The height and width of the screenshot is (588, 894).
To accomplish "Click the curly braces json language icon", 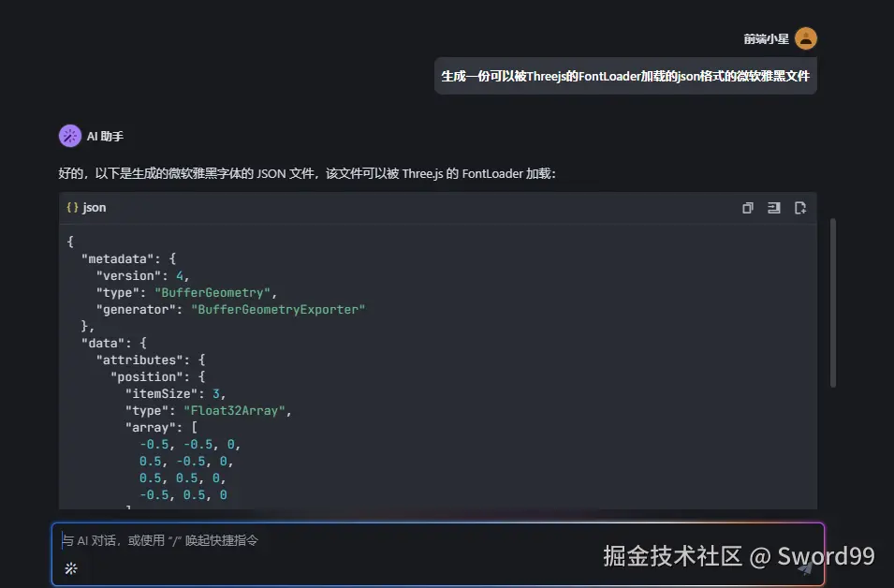I will (72, 208).
